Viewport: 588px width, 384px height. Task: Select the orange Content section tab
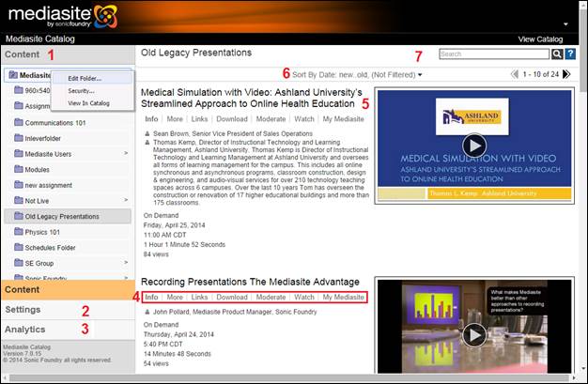point(68,289)
